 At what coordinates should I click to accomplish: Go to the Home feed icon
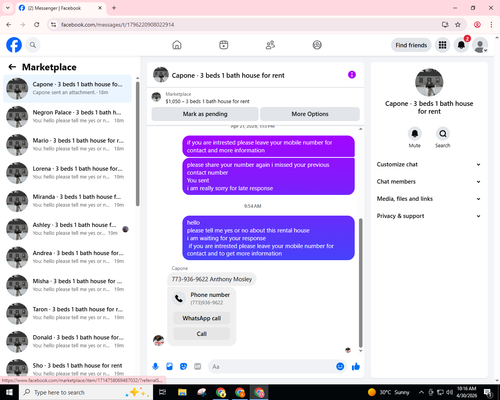pyautogui.click(x=177, y=45)
